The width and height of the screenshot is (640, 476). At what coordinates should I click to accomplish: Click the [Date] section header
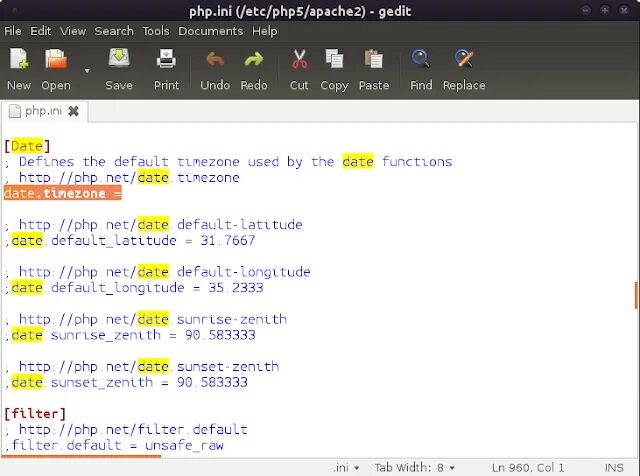pyautogui.click(x=27, y=146)
